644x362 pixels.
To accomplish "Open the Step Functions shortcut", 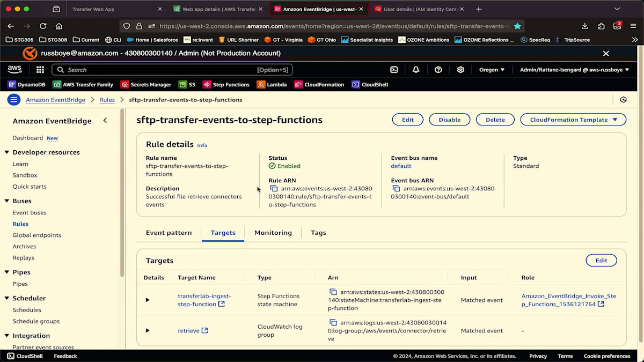I will (x=226, y=85).
